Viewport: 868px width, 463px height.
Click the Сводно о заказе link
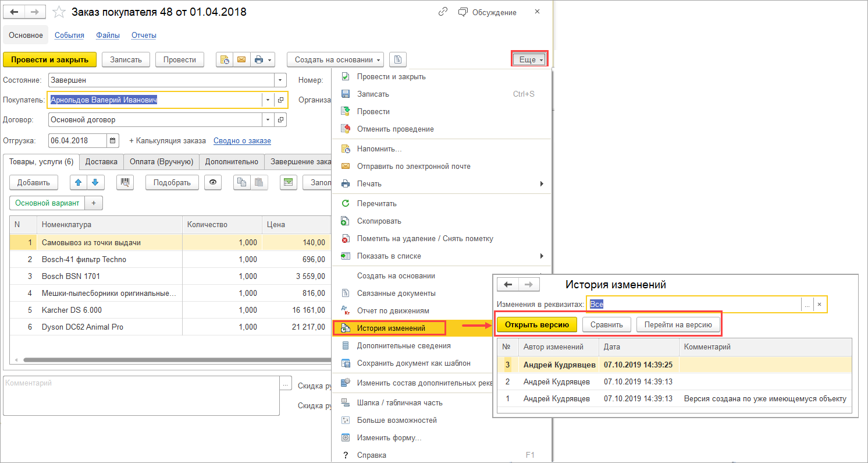coord(242,141)
